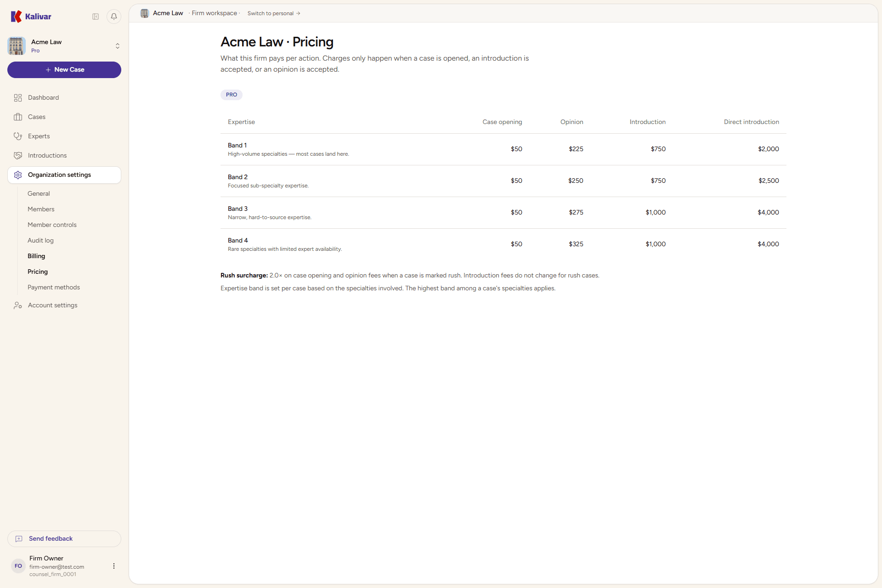882x588 pixels.
Task: Collapse the sidebar panel icon
Action: [x=96, y=17]
